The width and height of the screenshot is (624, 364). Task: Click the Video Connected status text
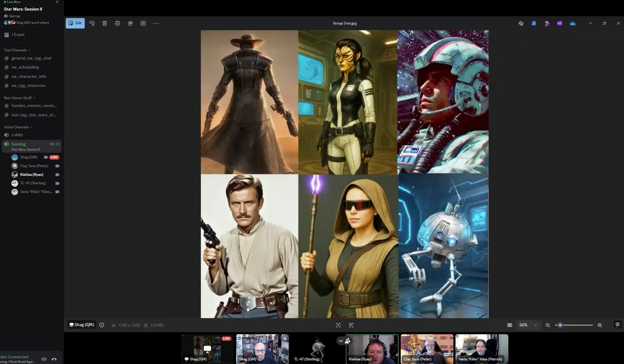(x=14, y=357)
